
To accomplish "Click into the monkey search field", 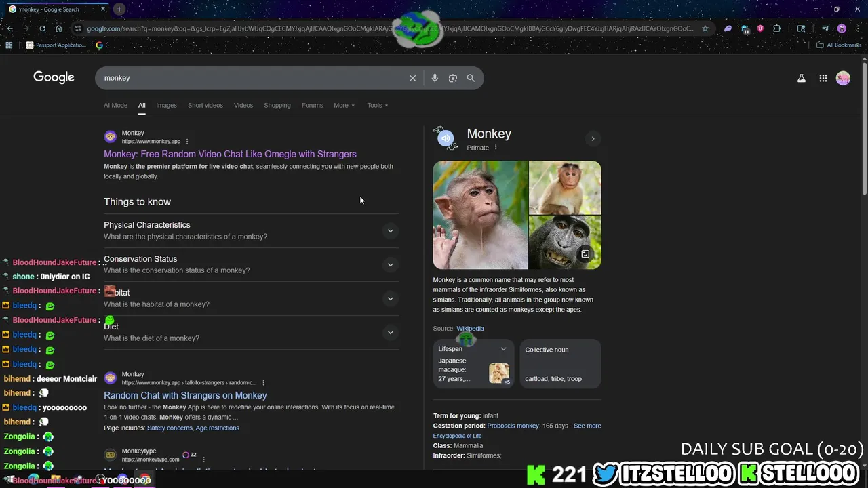I will pyautogui.click(x=251, y=78).
